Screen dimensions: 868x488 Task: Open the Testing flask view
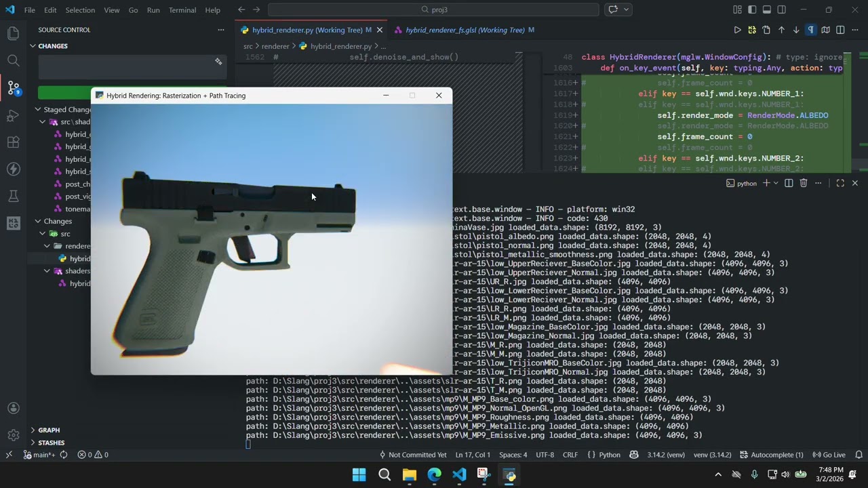(x=13, y=196)
